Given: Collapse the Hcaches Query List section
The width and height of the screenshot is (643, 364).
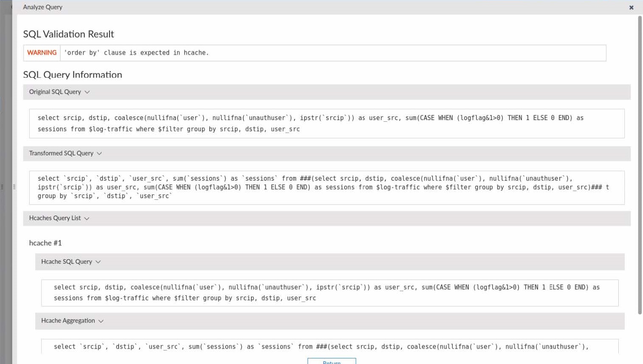Looking at the screenshot, I should tap(87, 218).
